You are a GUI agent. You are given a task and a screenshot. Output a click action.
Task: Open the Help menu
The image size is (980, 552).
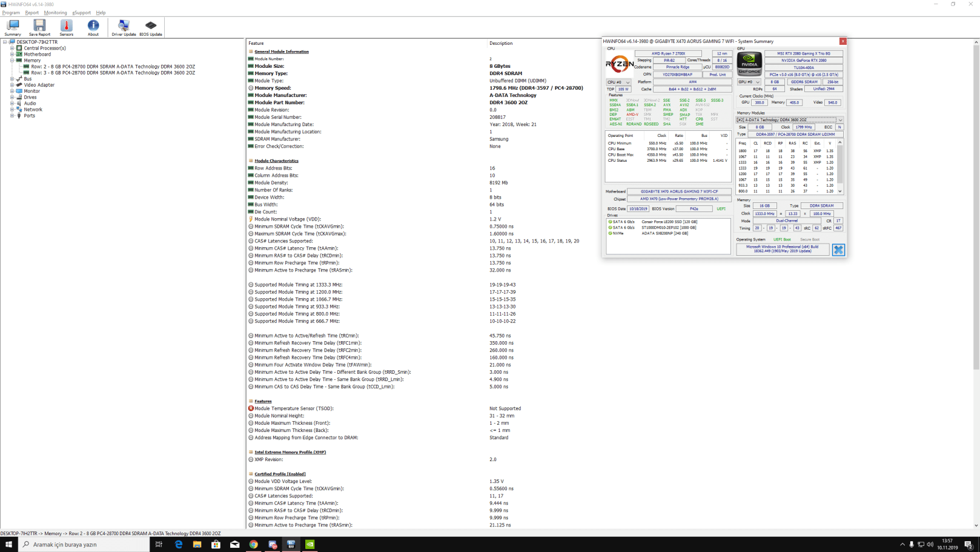(101, 13)
